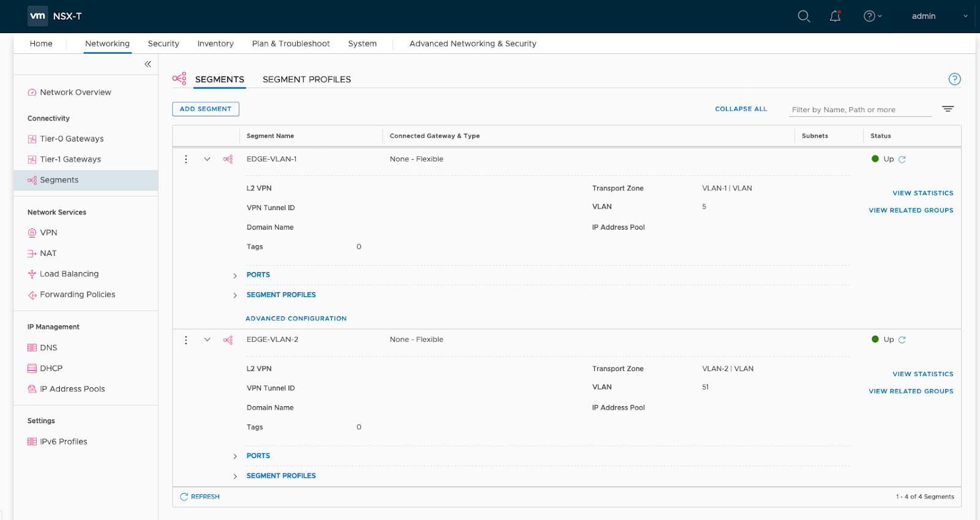
Task: Click the Segments page help icon
Action: coord(954,79)
